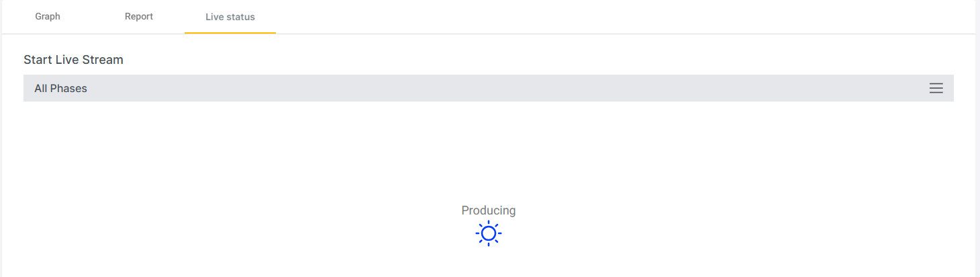This screenshot has height=277, width=980.
Task: Expand the All Phases header bar
Action: pyautogui.click(x=489, y=88)
